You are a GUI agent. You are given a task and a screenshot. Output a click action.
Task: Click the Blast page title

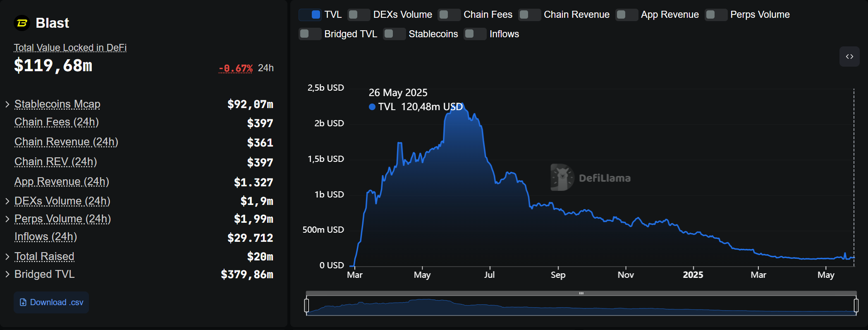pyautogui.click(x=52, y=23)
